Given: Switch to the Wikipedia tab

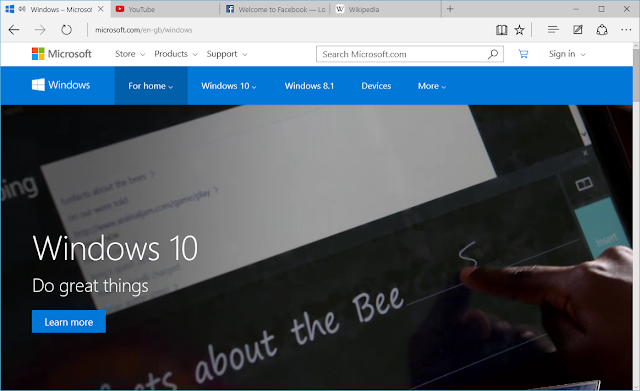Looking at the screenshot, I should pyautogui.click(x=386, y=9).
